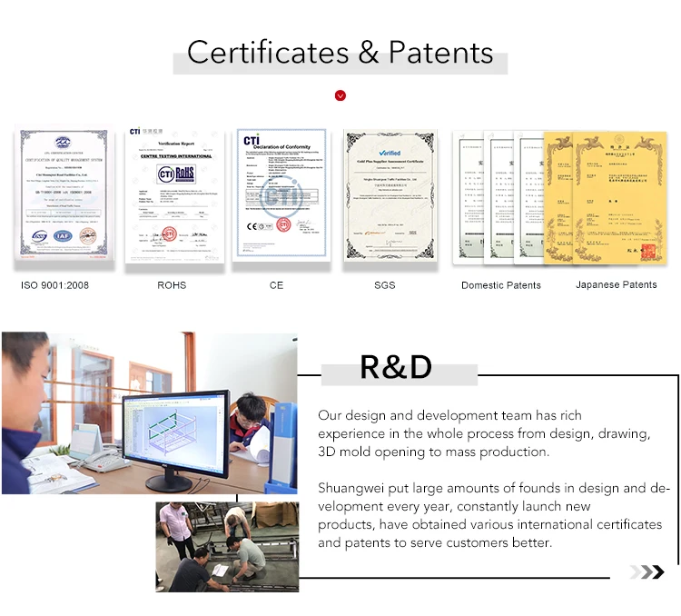Click the Verified logo on the SGS certificate

click(x=390, y=153)
